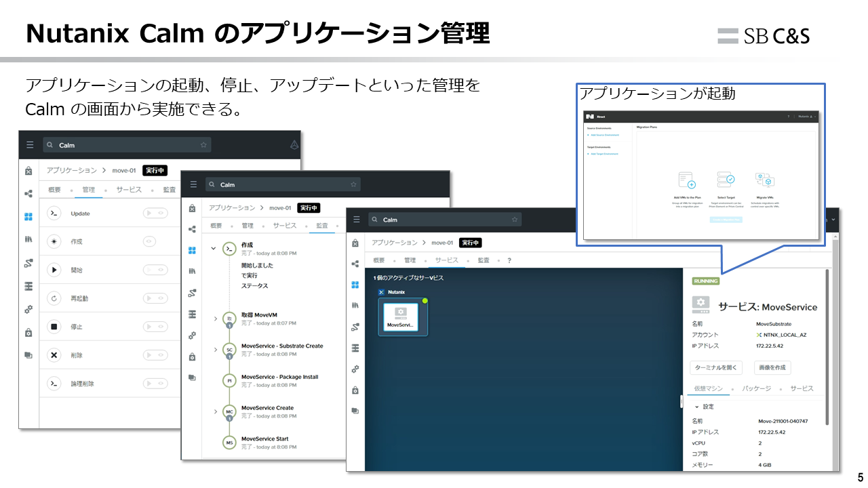868x488 pixels.
Task: Click the 開始 play action icon
Action: click(54, 270)
